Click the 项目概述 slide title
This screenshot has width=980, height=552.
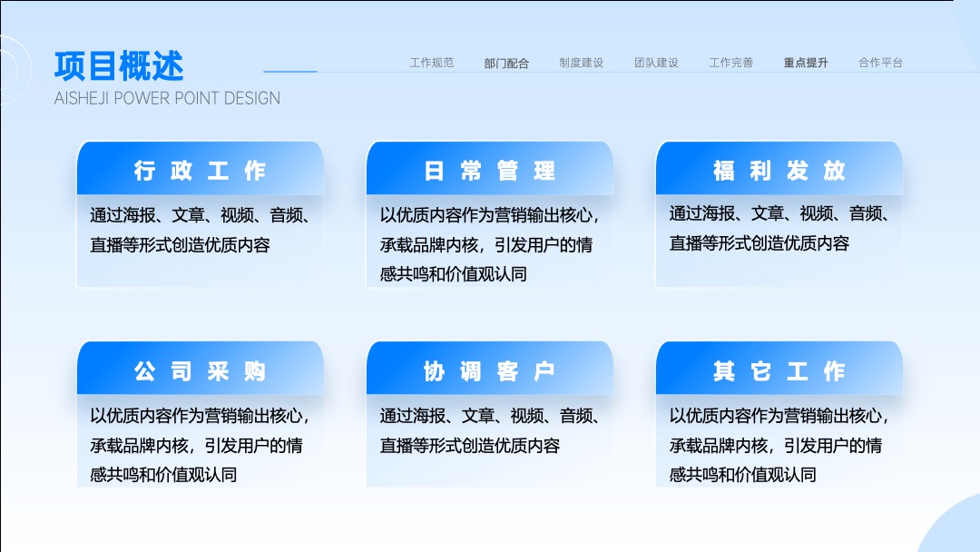[x=119, y=66]
